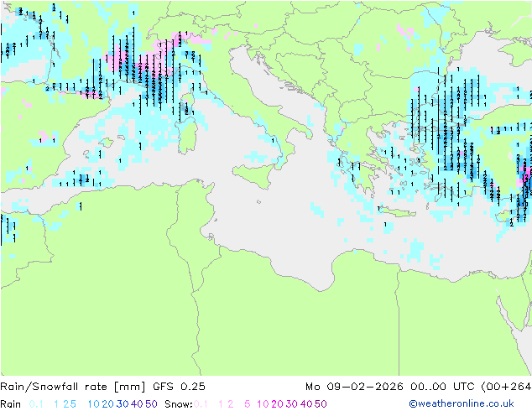This screenshot has width=532, height=411.
Task: Click the "Snow:" legend label
Action: pyautogui.click(x=179, y=404)
